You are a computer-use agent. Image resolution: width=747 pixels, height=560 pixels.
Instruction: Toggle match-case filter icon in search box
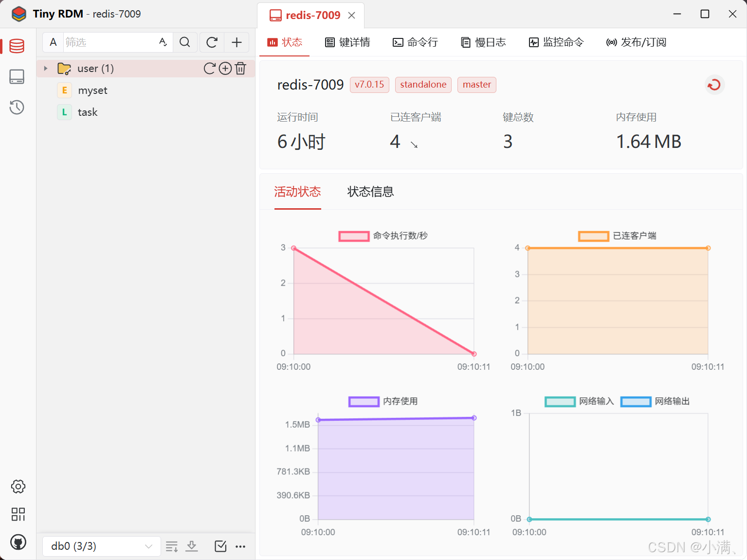pyautogui.click(x=163, y=42)
